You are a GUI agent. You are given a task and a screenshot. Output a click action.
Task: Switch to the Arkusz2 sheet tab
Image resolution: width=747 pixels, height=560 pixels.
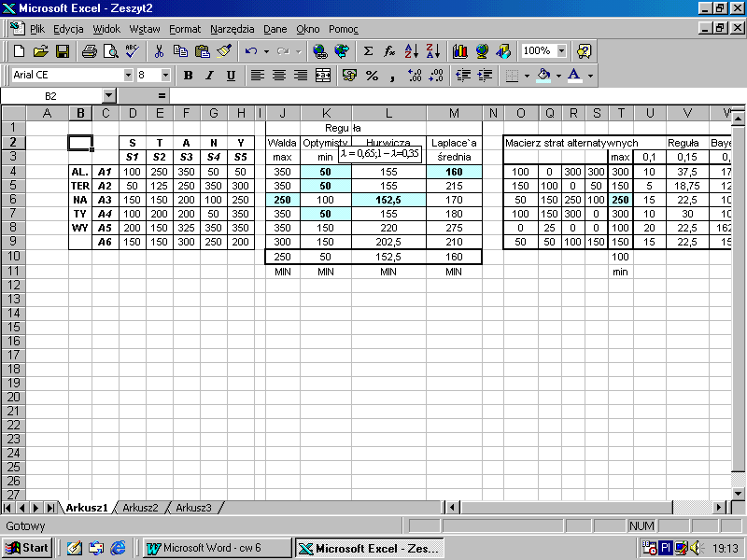point(140,508)
